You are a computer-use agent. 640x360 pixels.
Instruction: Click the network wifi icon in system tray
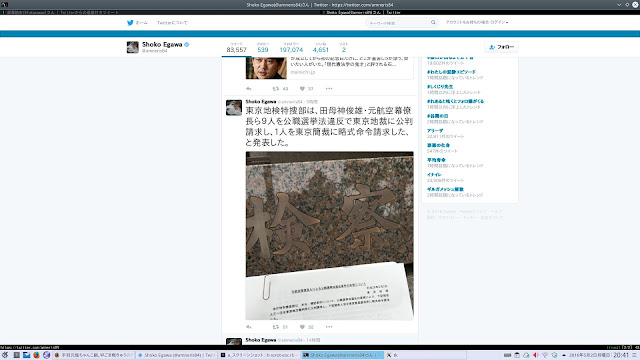(x=545, y=355)
